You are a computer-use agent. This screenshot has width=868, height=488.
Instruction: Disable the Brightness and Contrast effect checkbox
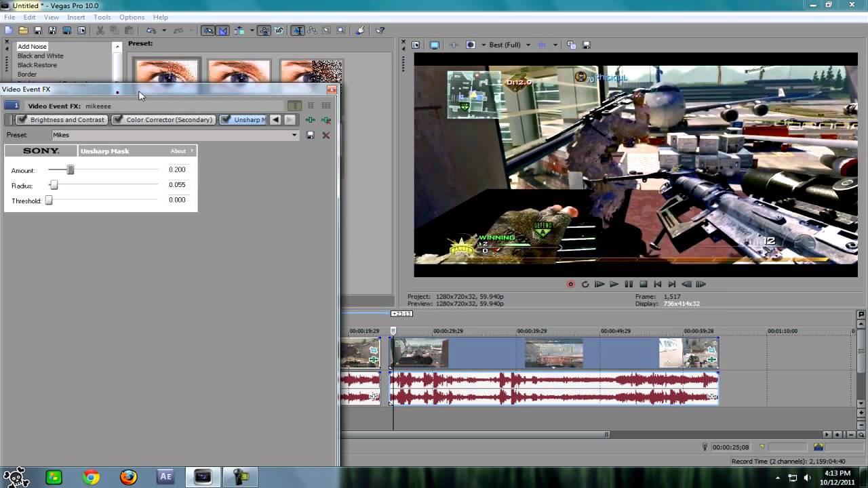point(22,120)
